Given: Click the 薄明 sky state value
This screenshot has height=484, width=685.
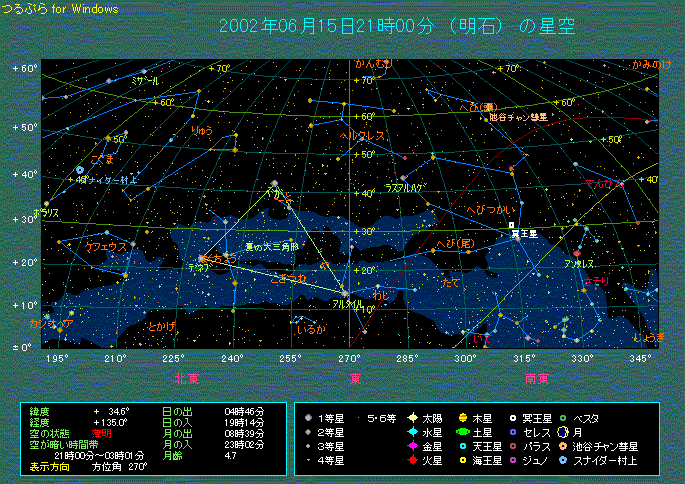Looking at the screenshot, I should pos(101,433).
